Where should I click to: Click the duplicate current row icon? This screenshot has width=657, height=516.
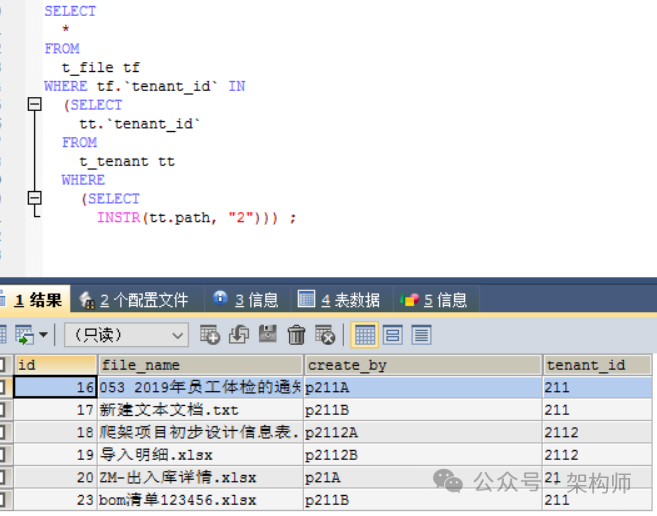coord(239,334)
